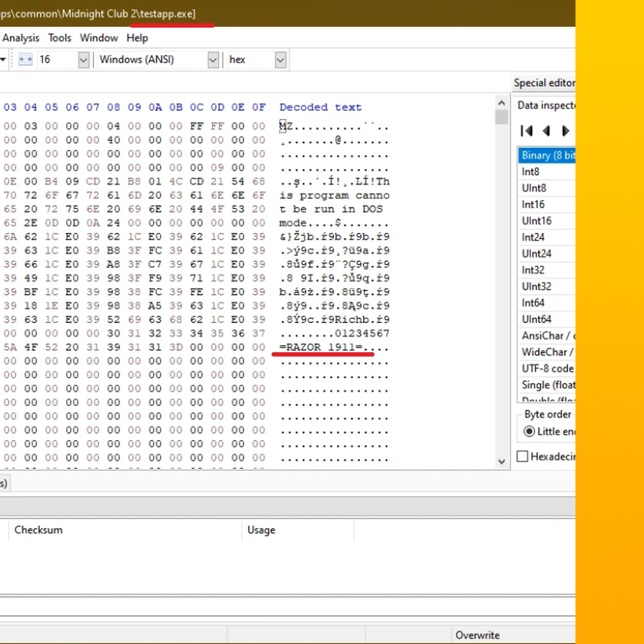Click hex byte BF in hex view
The height and width of the screenshot is (644, 644).
31,292
